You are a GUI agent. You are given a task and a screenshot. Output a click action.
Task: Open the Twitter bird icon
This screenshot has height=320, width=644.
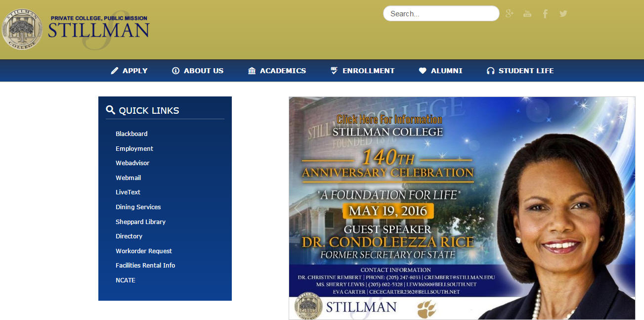coord(563,13)
